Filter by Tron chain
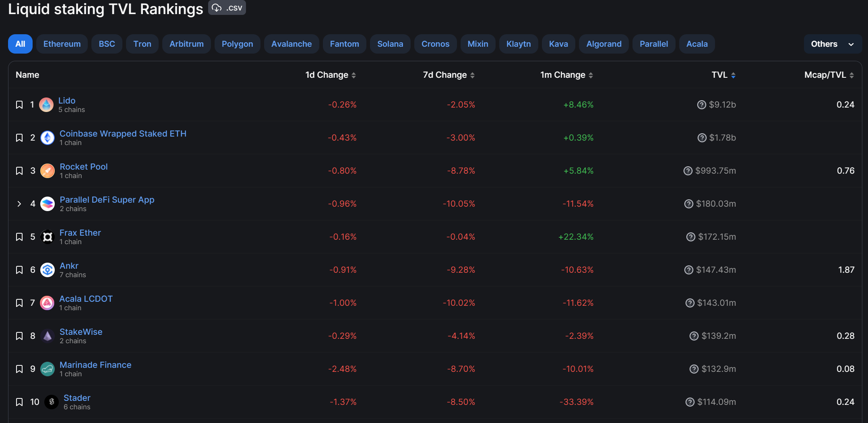The width and height of the screenshot is (868, 423). [x=143, y=44]
